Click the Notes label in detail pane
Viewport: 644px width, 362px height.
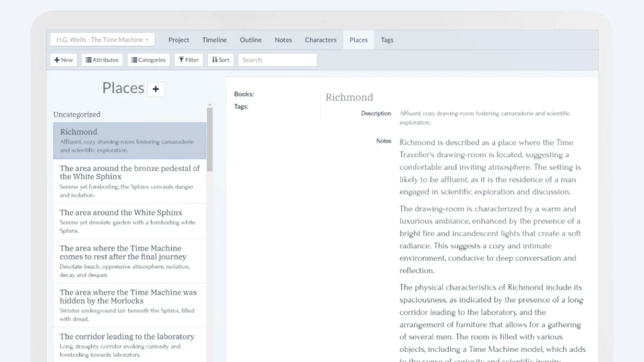point(384,141)
